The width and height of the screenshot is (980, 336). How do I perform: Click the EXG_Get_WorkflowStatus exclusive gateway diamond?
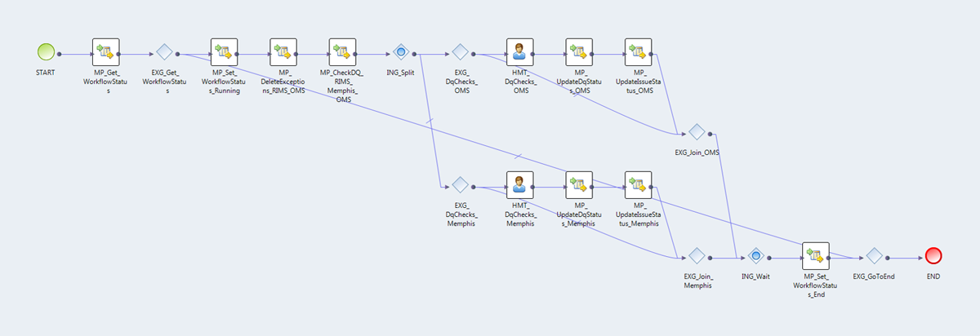pos(164,52)
